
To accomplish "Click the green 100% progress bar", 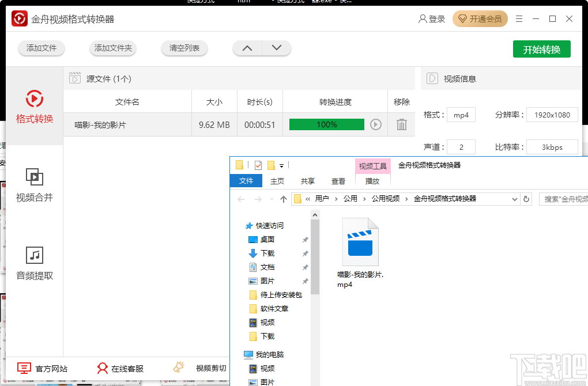I will 326,124.
